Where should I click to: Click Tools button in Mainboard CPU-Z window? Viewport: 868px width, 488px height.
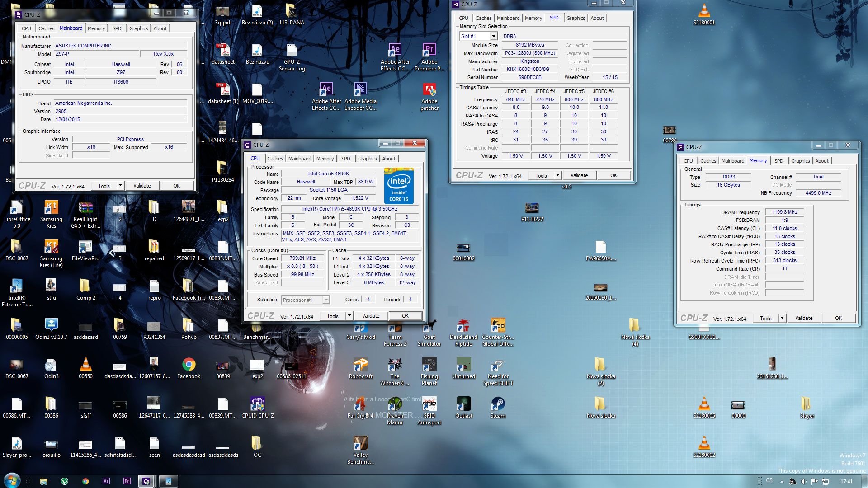[x=104, y=186]
